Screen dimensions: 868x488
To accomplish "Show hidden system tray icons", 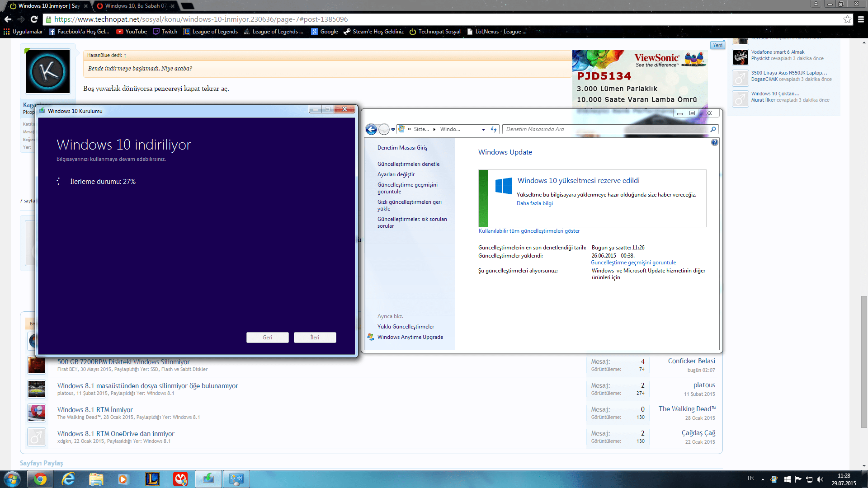I will tap(763, 479).
